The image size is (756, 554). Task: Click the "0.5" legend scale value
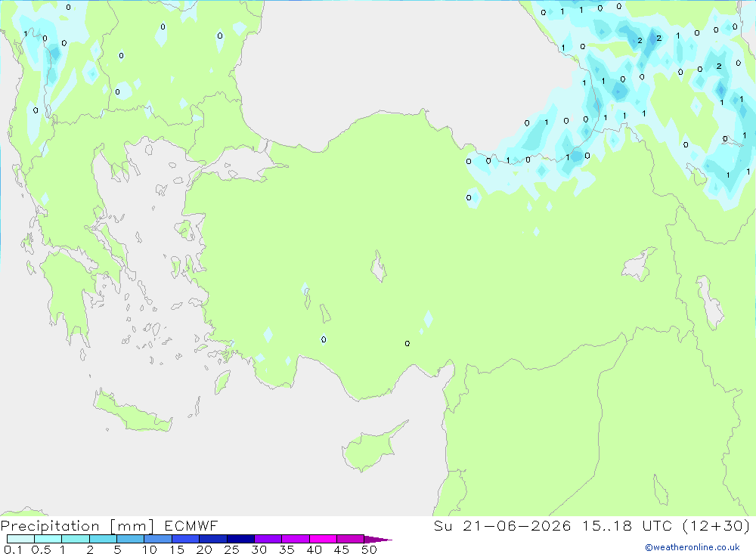[41, 549]
